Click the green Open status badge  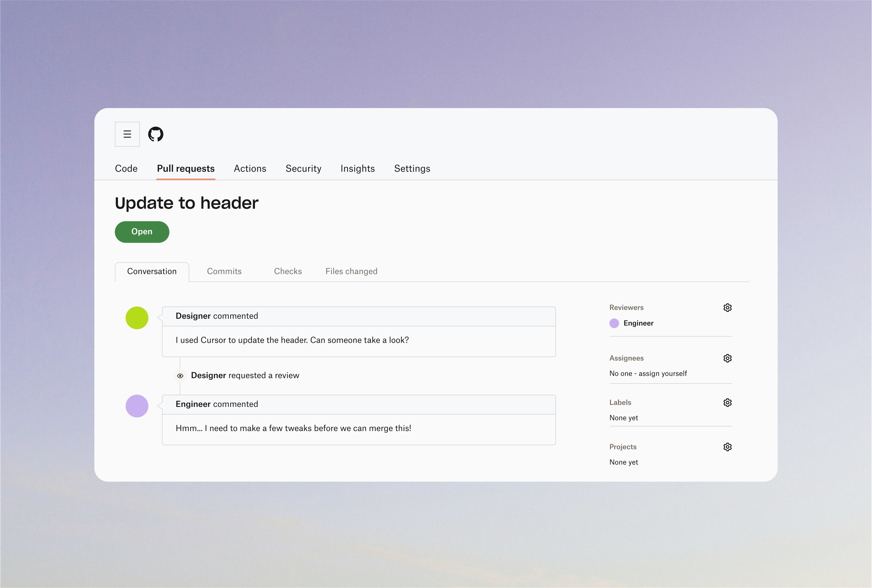(142, 232)
